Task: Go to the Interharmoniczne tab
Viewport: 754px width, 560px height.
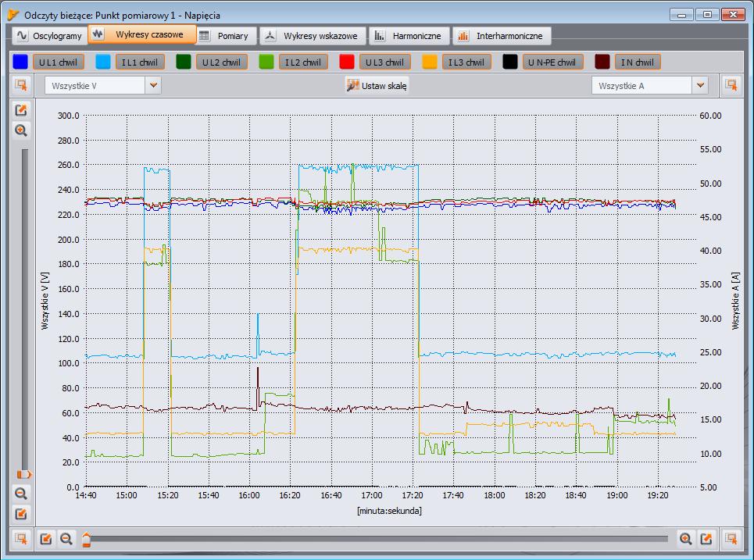Action: tap(502, 36)
